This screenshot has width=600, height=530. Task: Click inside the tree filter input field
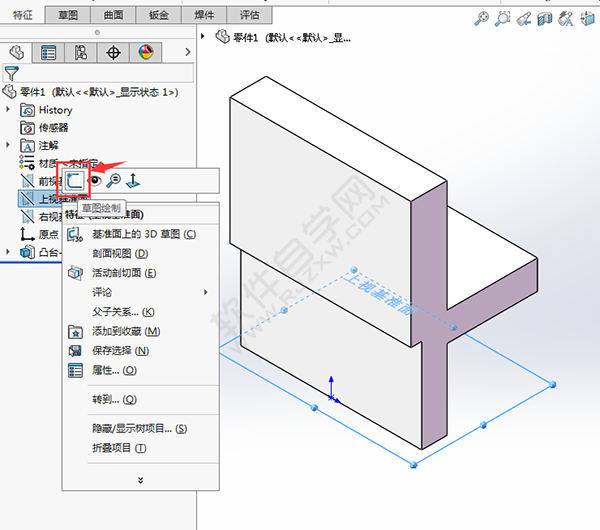point(98,73)
